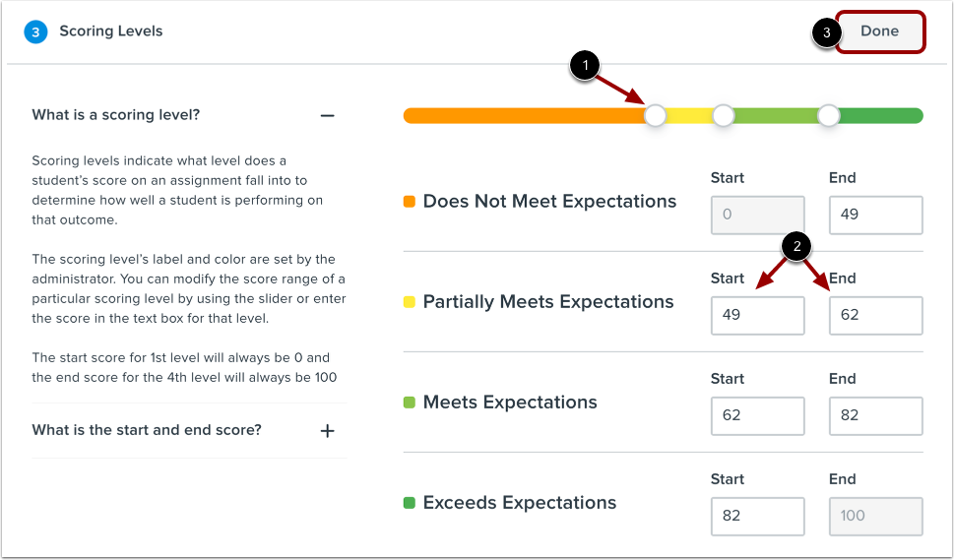Click the disabled End field showing 100
Image resolution: width=954 pixels, height=560 pixels.
[x=875, y=516]
